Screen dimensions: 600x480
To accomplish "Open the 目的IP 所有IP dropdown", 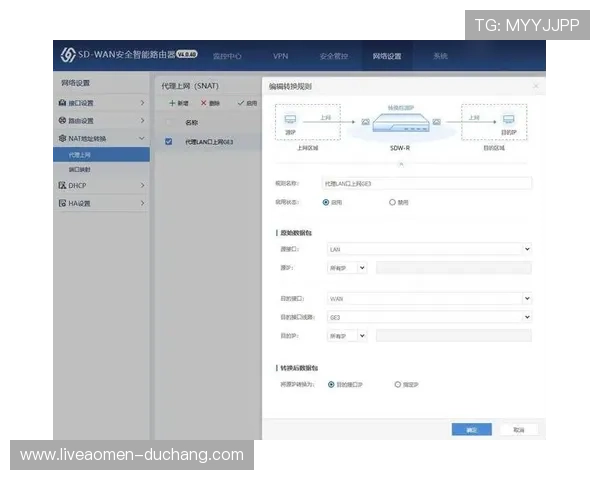I will point(347,336).
